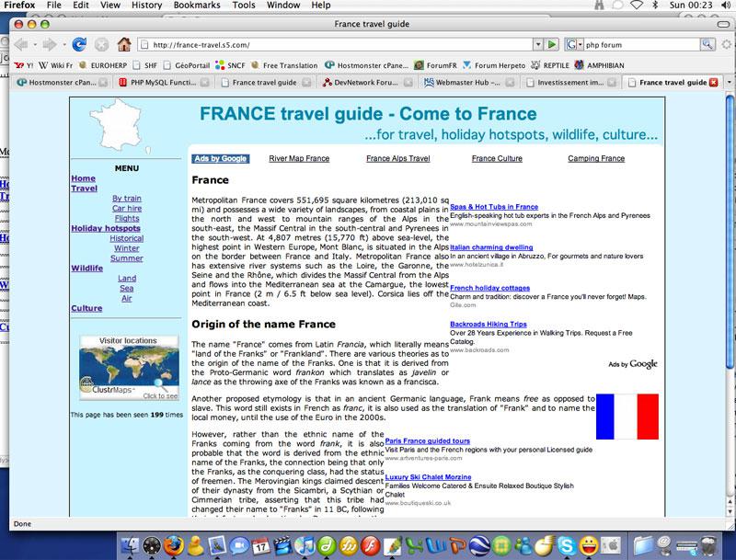This screenshot has height=560, width=736.
Task: Launch Fireworks from the Dock
Action: [349, 546]
